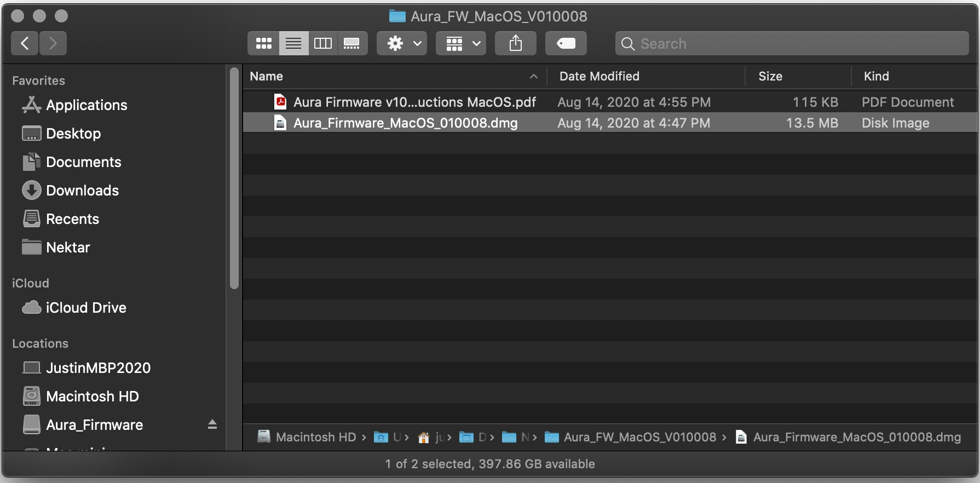Toggle sort direction arrow in Name header
The height and width of the screenshot is (483, 980).
534,77
